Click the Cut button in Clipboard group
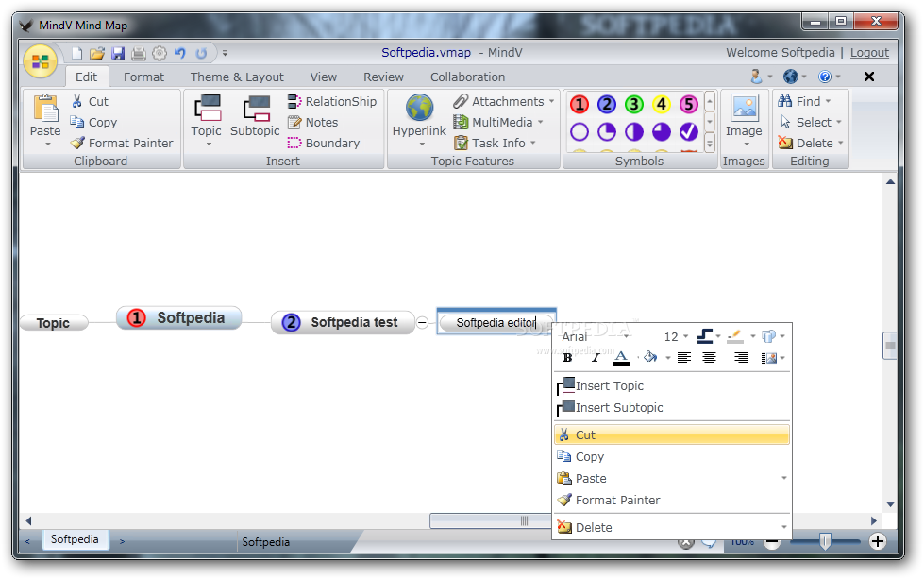Screen dimensions: 924x579 pyautogui.click(x=91, y=101)
